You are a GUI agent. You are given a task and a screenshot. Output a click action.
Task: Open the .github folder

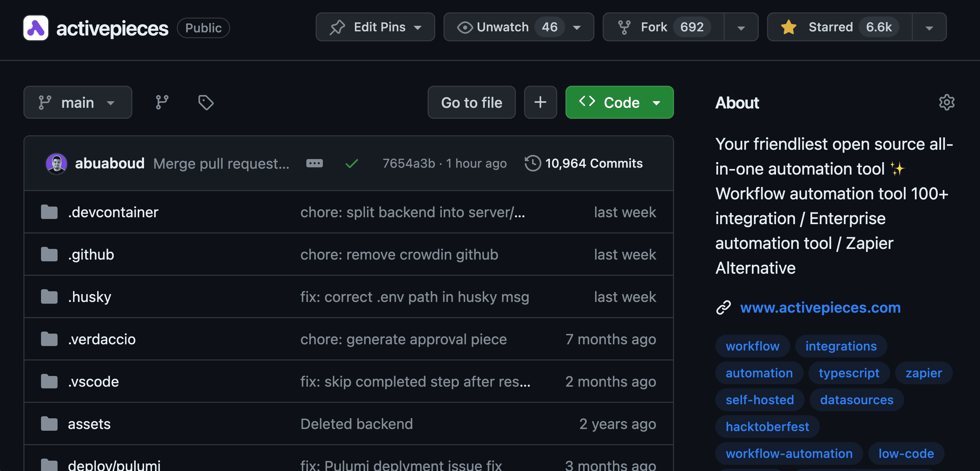point(91,254)
